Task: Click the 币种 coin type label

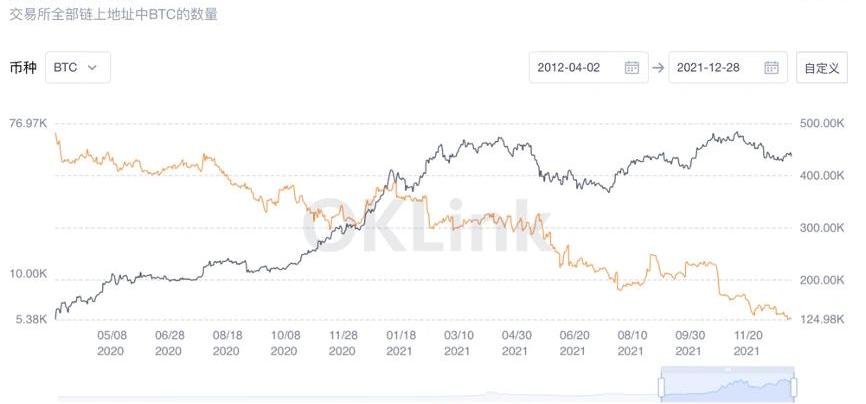Action: 23,67
